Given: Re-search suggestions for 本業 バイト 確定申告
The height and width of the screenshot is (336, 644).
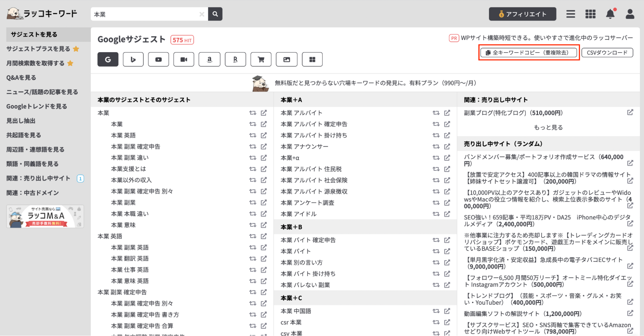Looking at the screenshot, I should coord(436,240).
